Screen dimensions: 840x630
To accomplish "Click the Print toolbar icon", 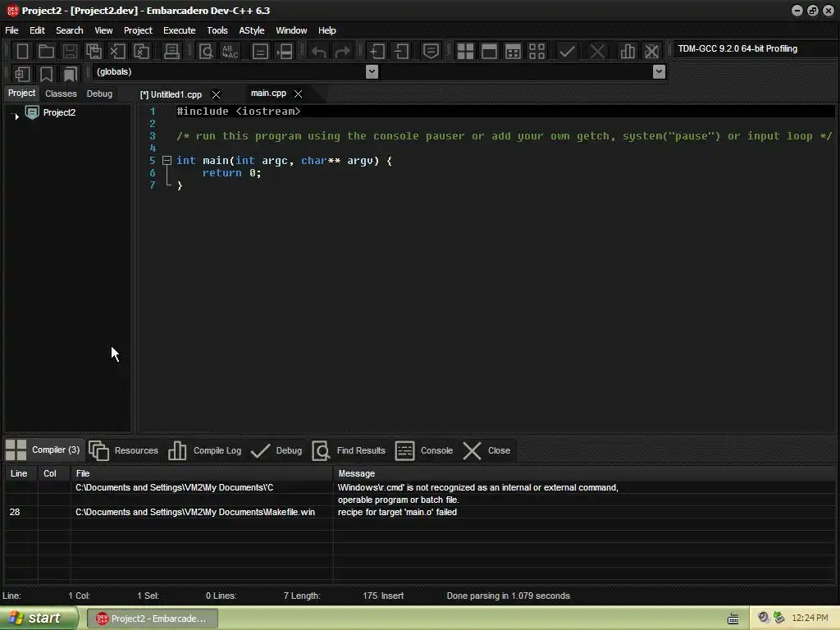I will [171, 52].
